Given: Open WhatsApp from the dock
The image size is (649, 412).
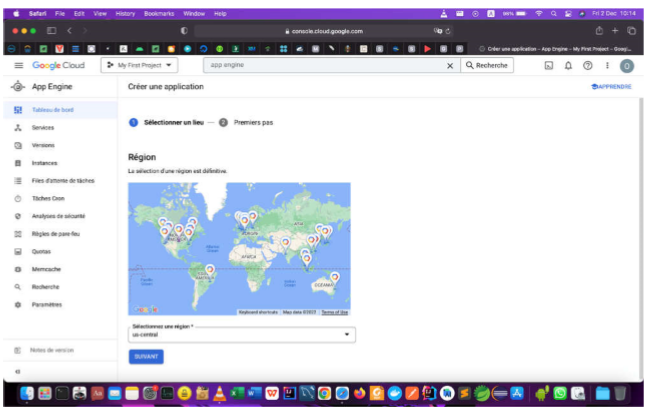Looking at the screenshot, I should tap(560, 393).
